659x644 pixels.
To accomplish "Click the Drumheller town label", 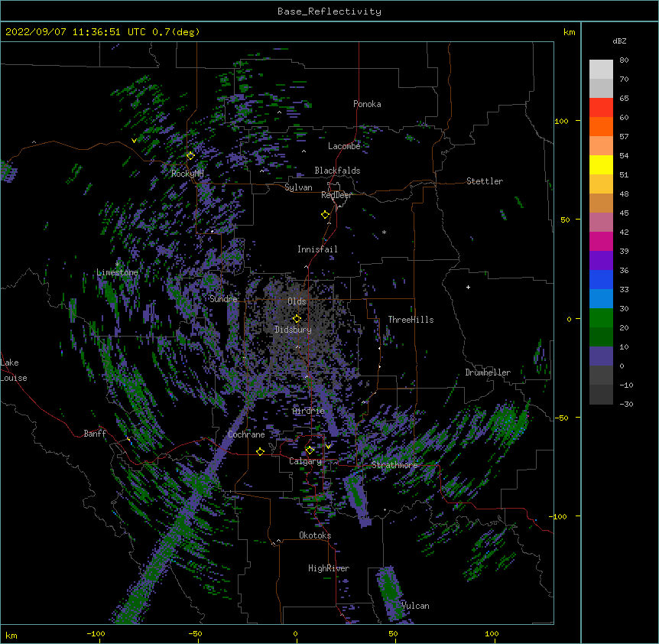I will click(488, 372).
